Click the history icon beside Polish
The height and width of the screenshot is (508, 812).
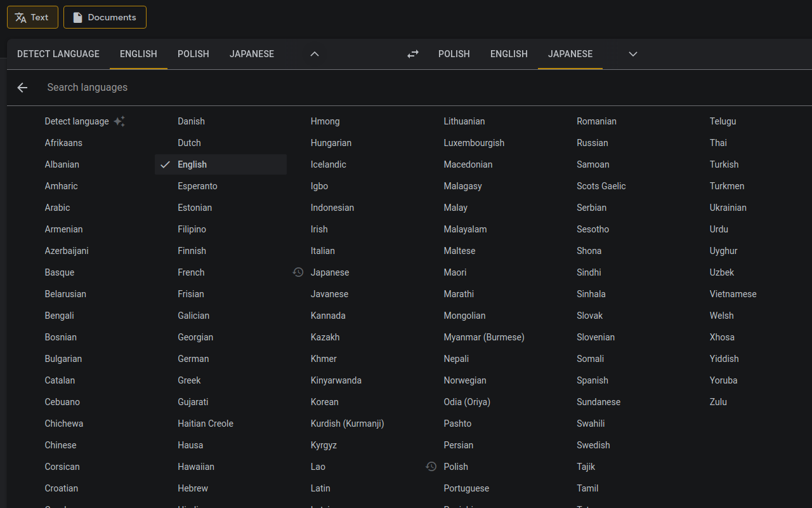click(x=431, y=467)
